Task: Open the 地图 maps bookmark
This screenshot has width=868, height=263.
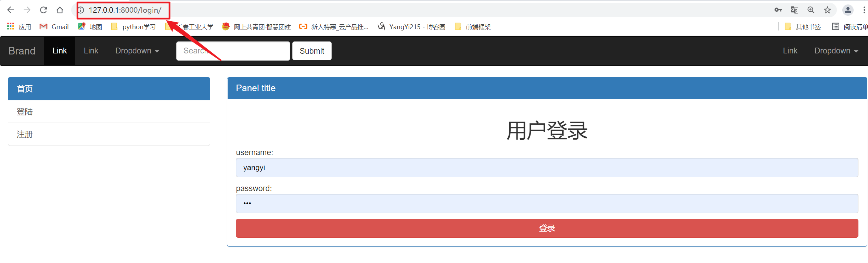Action: click(x=90, y=27)
